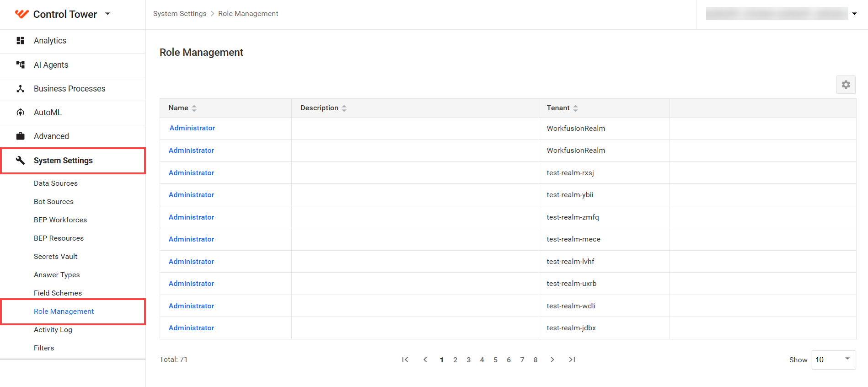
Task: Open Administrator role for test-realm-lvhf
Action: tap(191, 262)
